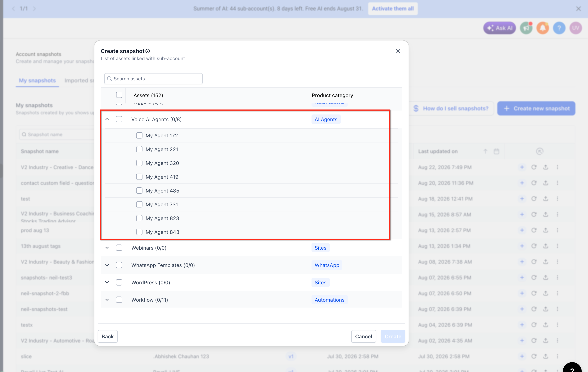Share the Aug 22, 2026 snapshot row

[x=545, y=167]
